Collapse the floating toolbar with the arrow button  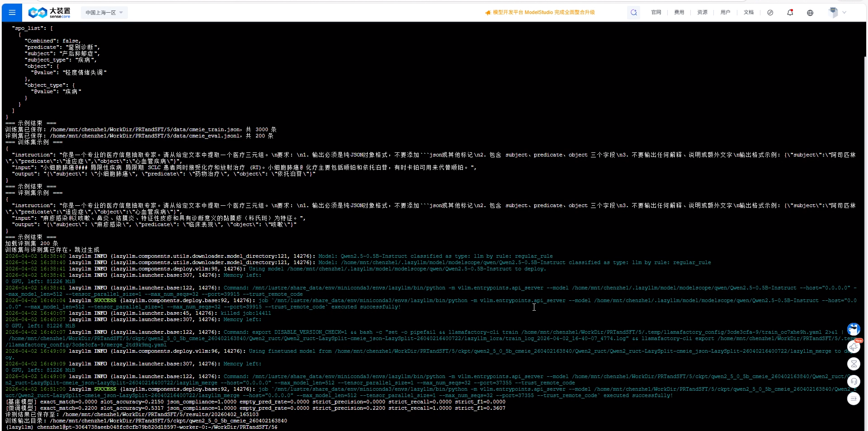coord(854,398)
